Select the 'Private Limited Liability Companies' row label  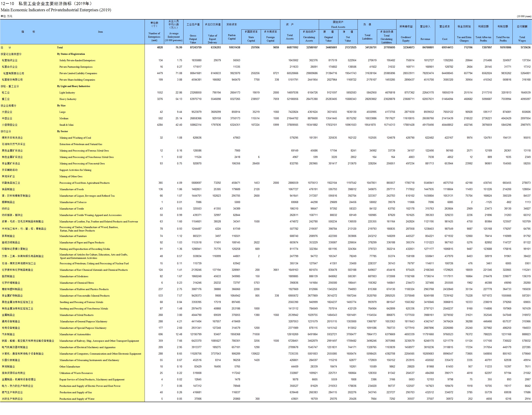tap(78, 73)
